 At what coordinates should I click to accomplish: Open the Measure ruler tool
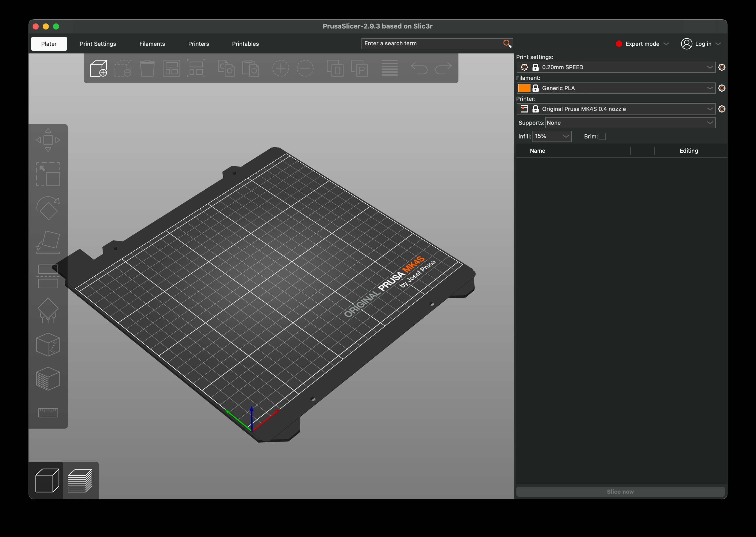pos(48,412)
